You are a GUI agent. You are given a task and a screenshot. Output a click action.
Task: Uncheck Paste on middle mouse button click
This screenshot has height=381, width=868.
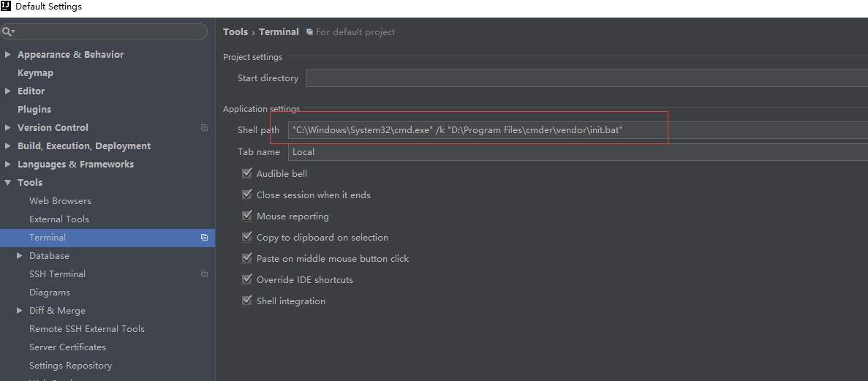(247, 258)
